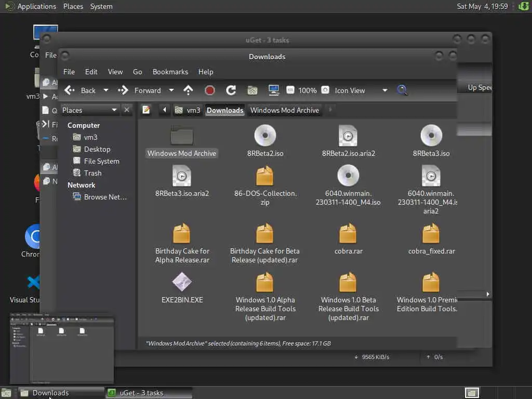Select the Windows Mod Archive folder icon
Viewport: 532px width, 399px height.
pos(181,141)
